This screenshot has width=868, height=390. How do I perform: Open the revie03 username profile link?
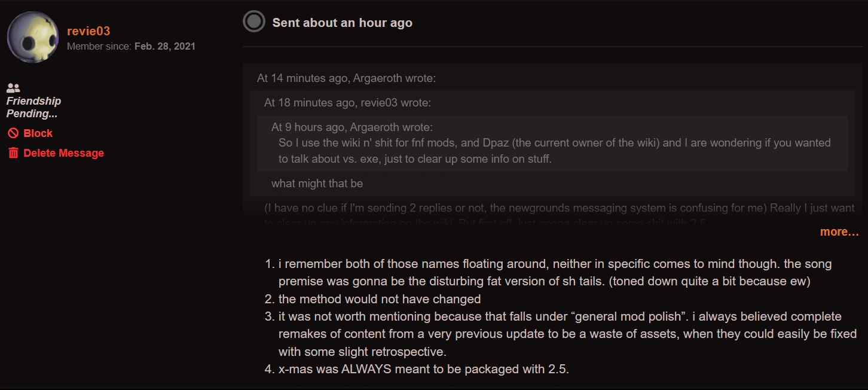[x=88, y=31]
